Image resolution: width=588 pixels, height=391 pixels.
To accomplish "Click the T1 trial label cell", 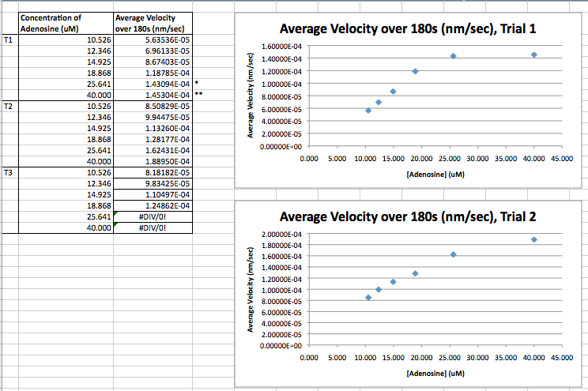I will click(x=9, y=38).
